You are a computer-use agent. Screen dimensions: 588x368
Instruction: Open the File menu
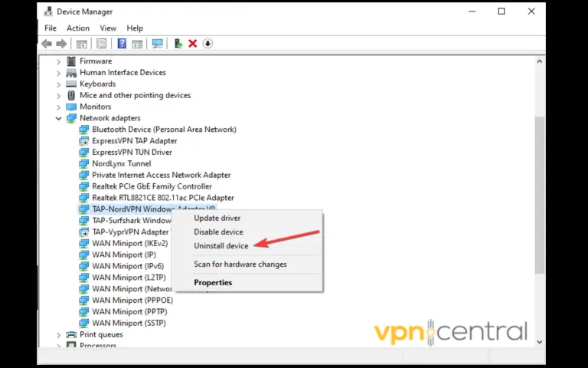pos(51,28)
